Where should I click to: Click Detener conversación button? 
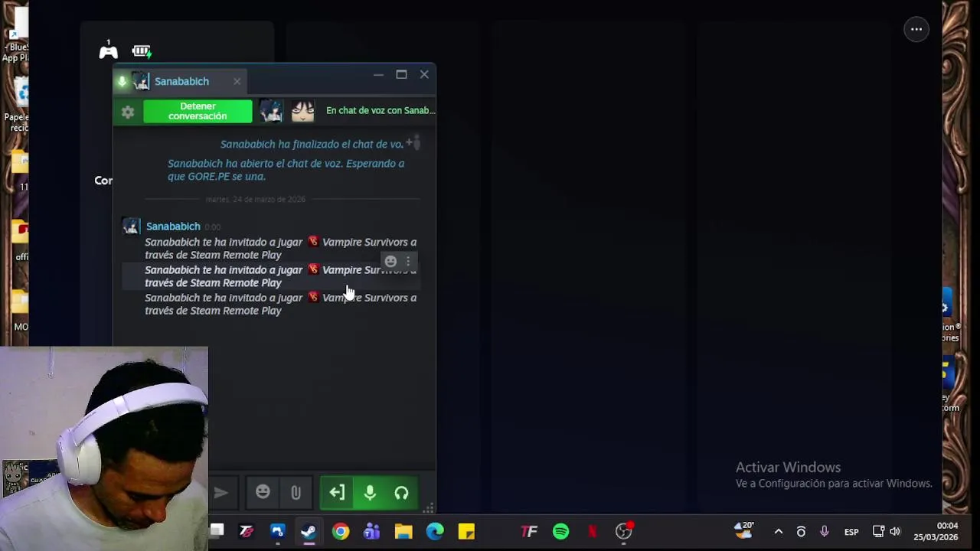coord(198,111)
